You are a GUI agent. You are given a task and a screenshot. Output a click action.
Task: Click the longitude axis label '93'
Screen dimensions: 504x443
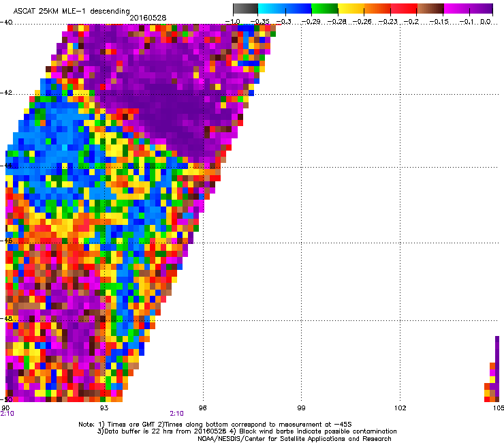104,408
